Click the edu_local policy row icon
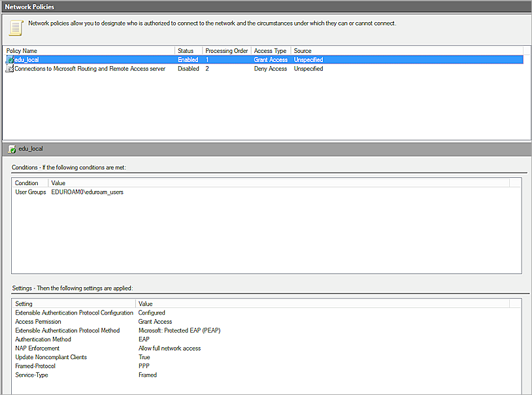Screen dimensions: 532x395 [x=10, y=60]
